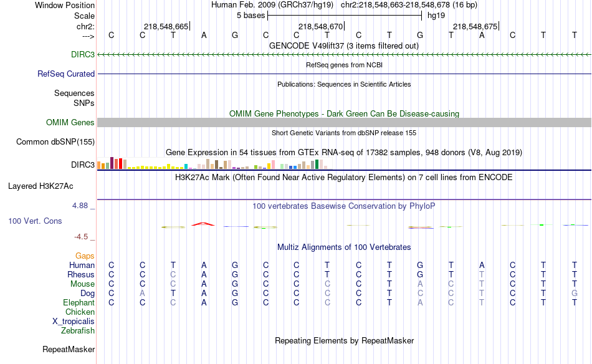This screenshot has width=592, height=364.
Task: Click the DIRC3 GTEx expression label
Action: (83, 165)
